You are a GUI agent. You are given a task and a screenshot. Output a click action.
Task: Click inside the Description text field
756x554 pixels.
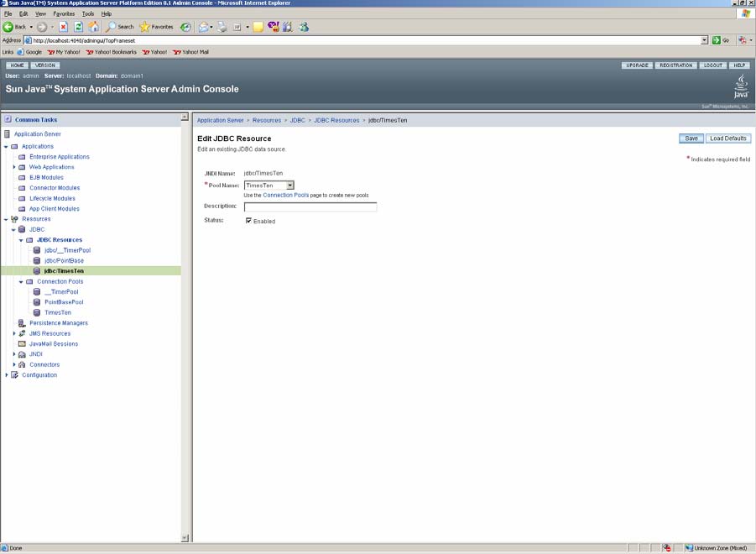(310, 206)
